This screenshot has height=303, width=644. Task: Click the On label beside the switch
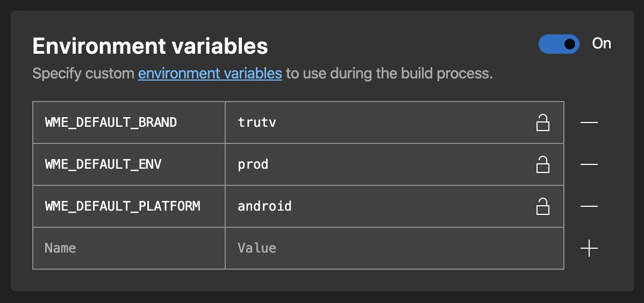[602, 44]
